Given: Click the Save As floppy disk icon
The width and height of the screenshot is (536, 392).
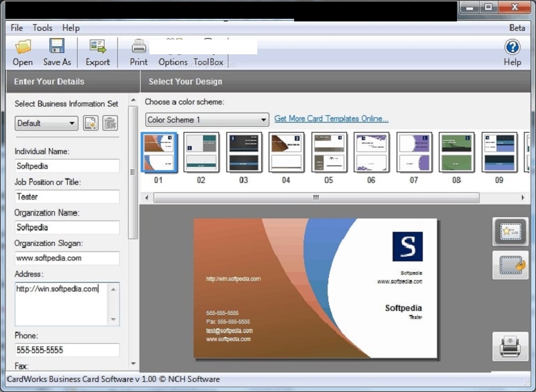Looking at the screenshot, I should (57, 52).
